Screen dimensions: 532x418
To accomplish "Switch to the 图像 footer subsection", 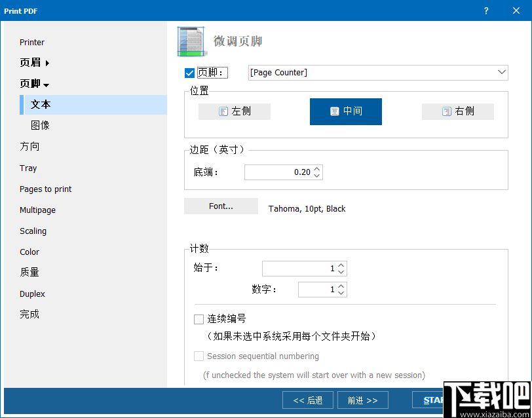I will click(x=39, y=125).
